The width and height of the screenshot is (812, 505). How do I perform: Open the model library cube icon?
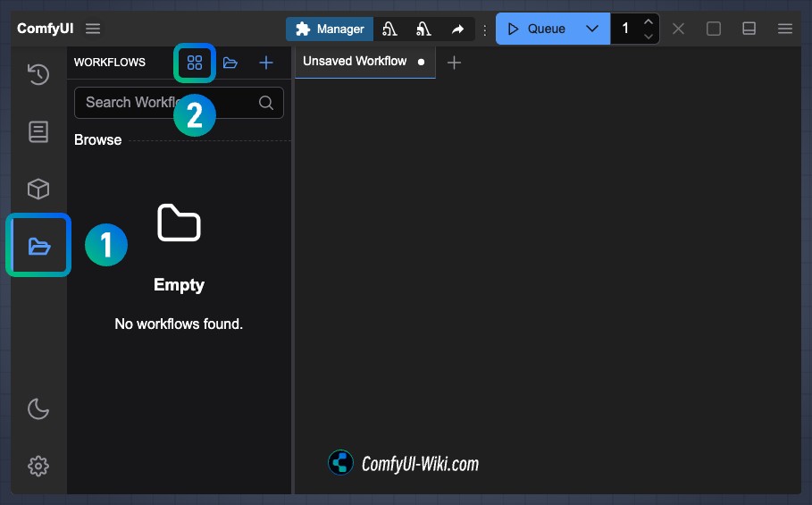coord(38,189)
